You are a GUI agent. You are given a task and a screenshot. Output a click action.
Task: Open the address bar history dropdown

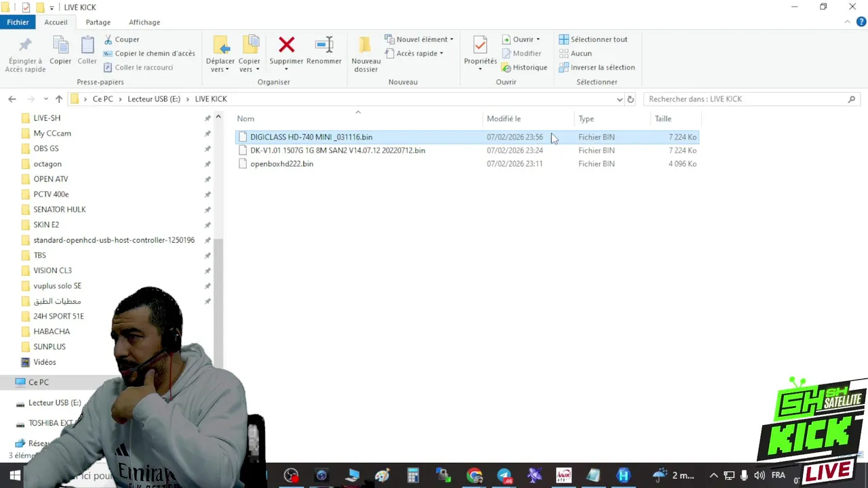pyautogui.click(x=619, y=99)
